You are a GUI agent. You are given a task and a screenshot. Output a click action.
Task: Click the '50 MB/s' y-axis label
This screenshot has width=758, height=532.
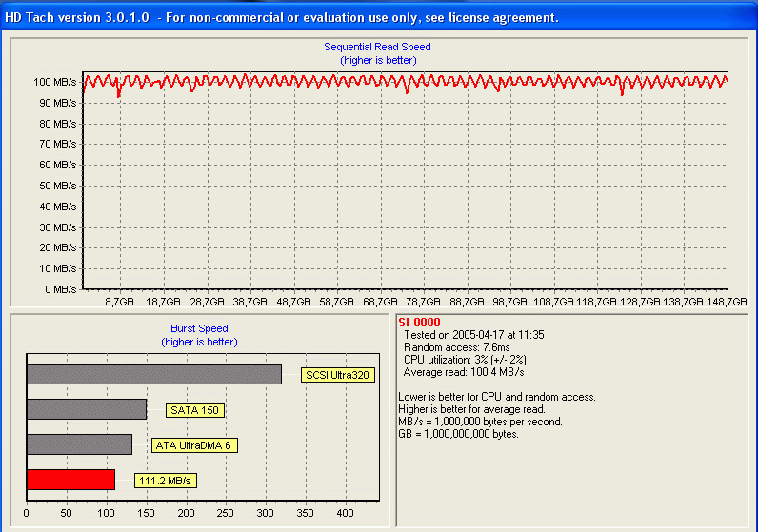click(57, 186)
